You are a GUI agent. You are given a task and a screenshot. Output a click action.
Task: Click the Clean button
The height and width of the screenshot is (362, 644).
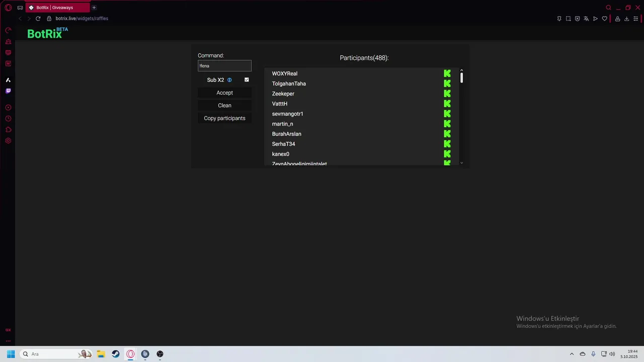[x=224, y=106]
